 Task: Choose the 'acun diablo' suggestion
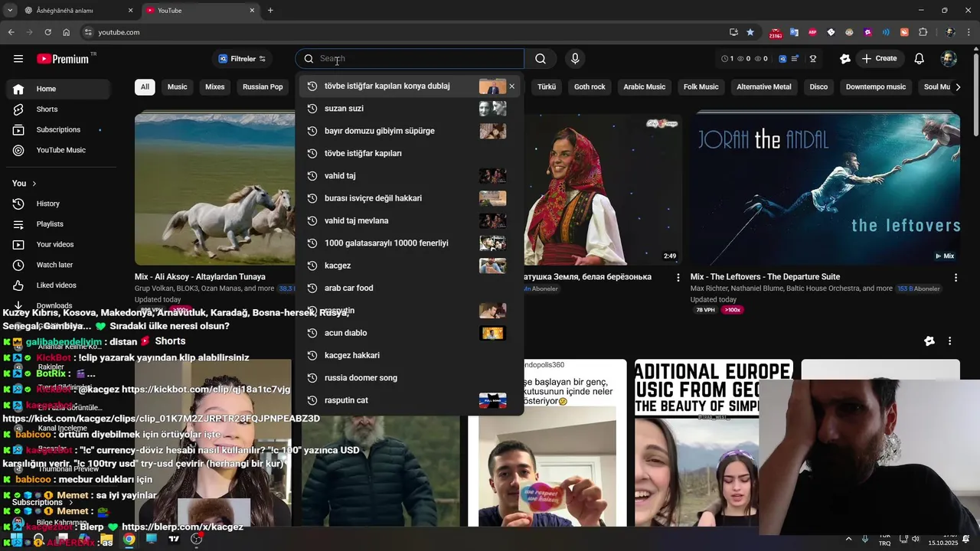410,333
